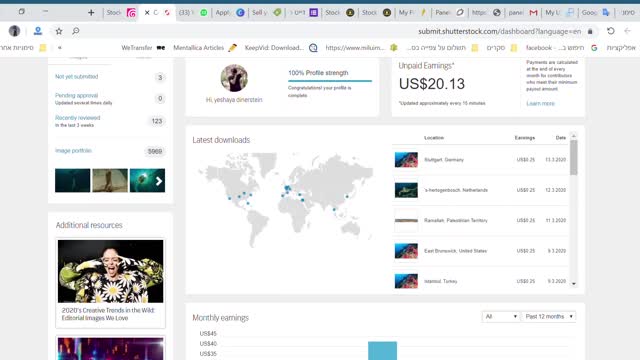The width and height of the screenshot is (640, 360).
Task: Open the browser profile avatar
Action: [14, 31]
